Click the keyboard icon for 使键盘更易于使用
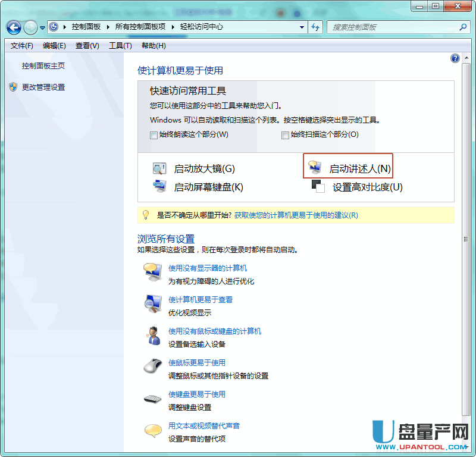This screenshot has height=457, width=476. click(153, 399)
